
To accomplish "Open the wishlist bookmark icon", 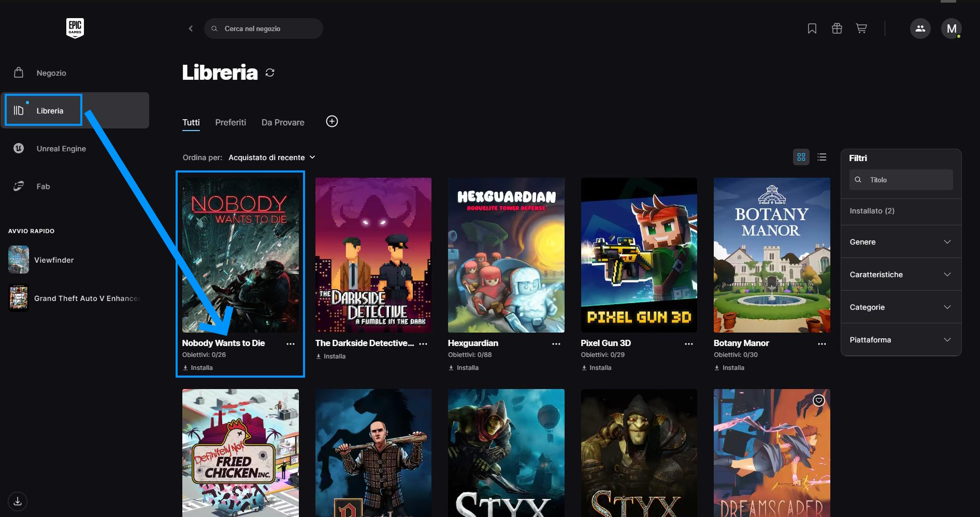I will coord(812,28).
